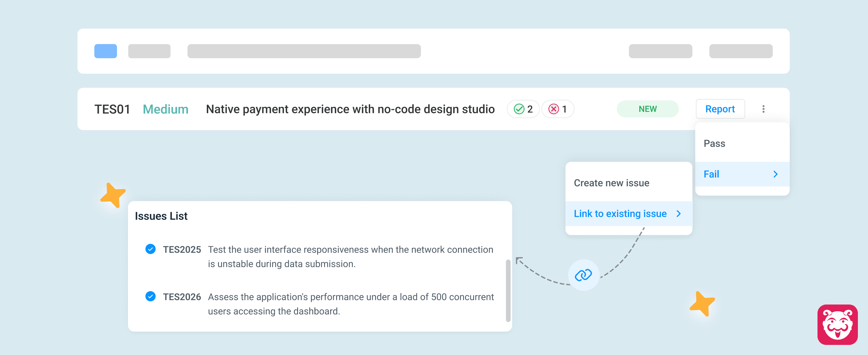868x355 pixels.
Task: Click the Issues List heading
Action: click(161, 216)
